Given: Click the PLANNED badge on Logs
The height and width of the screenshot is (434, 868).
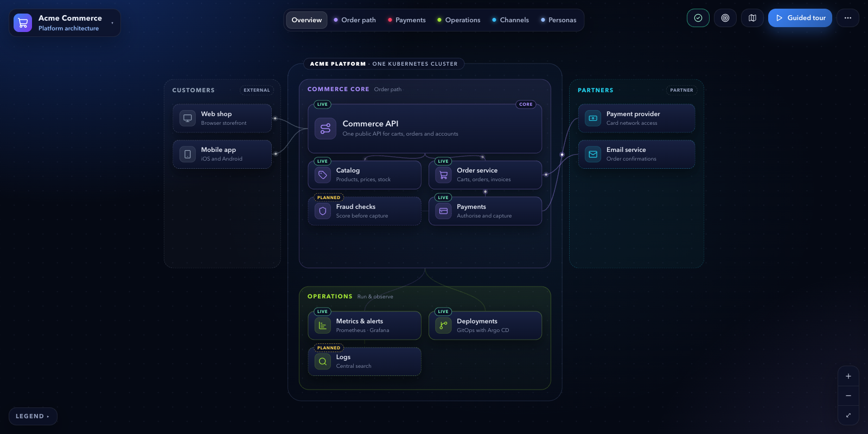Looking at the screenshot, I should click(x=329, y=348).
